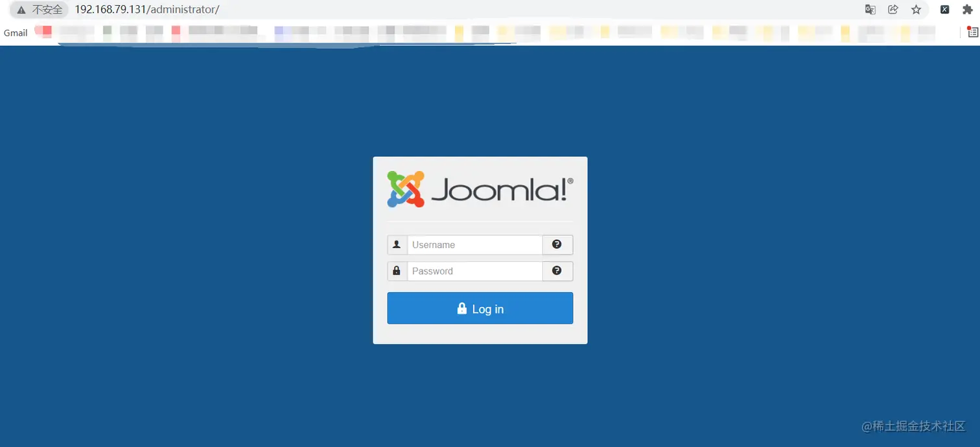Image resolution: width=980 pixels, height=447 pixels.
Task: Click the share page icon
Action: [x=893, y=10]
